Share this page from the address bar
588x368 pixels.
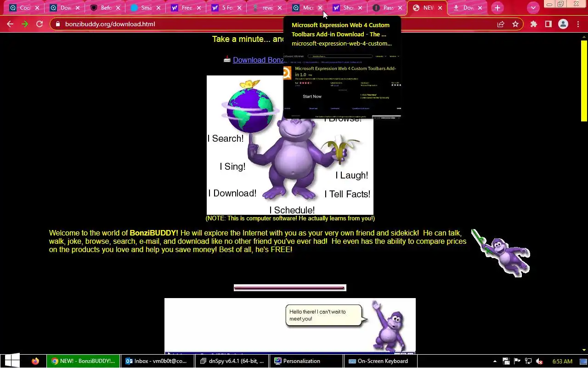[501, 24]
